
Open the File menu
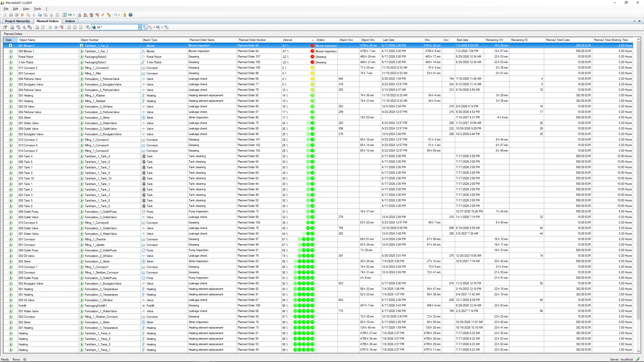coord(6,9)
